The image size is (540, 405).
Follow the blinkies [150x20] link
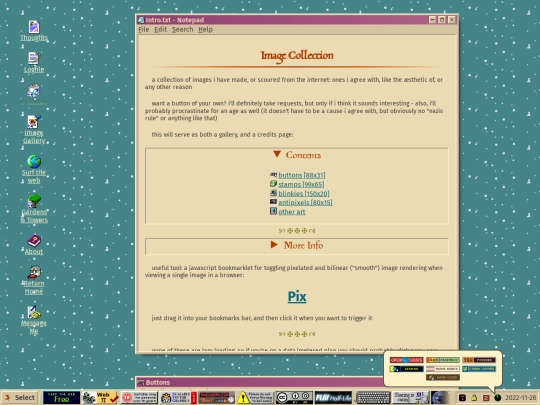[x=304, y=194]
